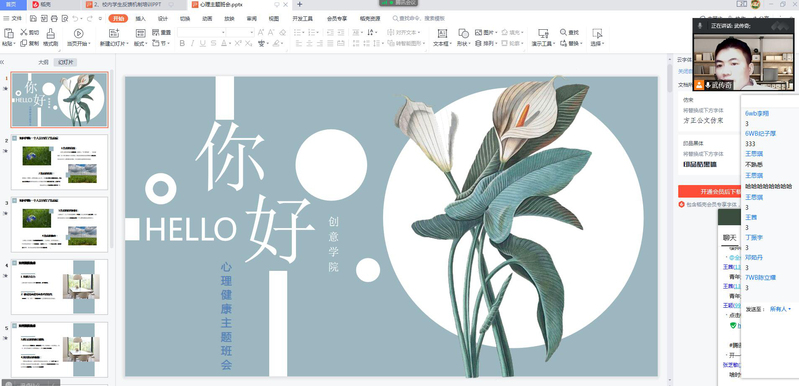The image size is (799, 386).
Task: Switch to the Insert (插入) ribbon tab
Action: click(x=141, y=18)
